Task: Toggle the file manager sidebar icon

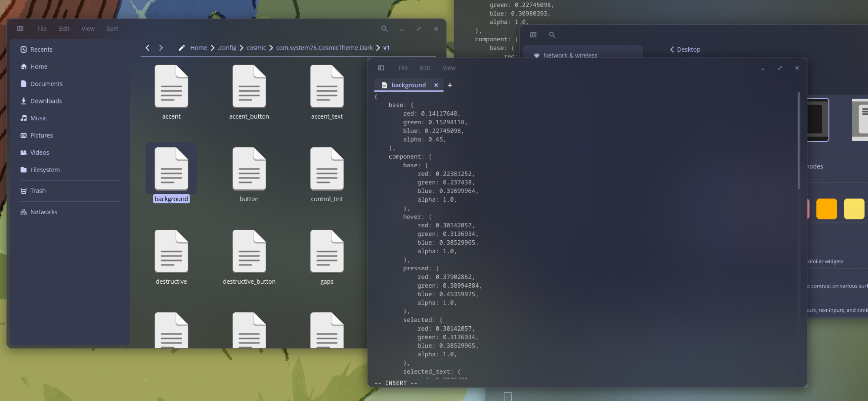Action: [20, 29]
